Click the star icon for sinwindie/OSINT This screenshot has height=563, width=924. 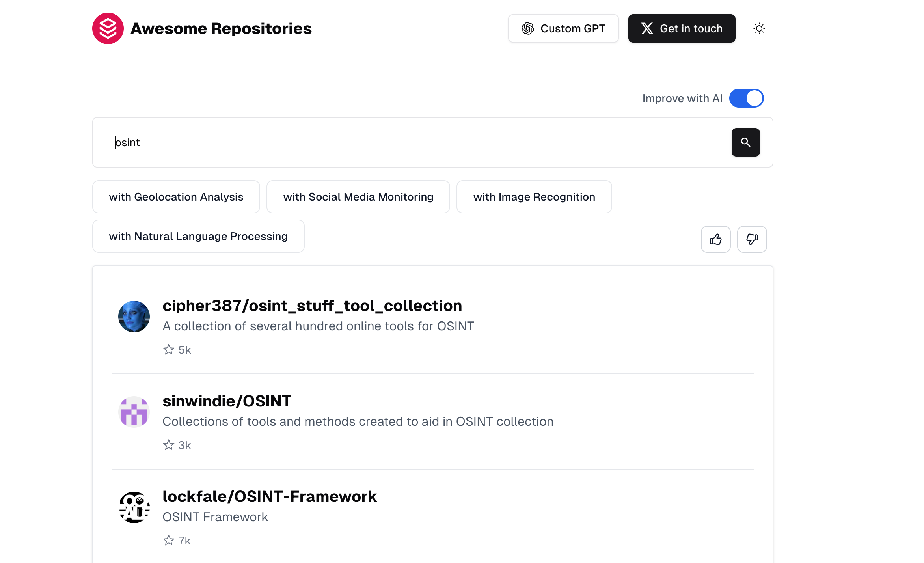(169, 445)
